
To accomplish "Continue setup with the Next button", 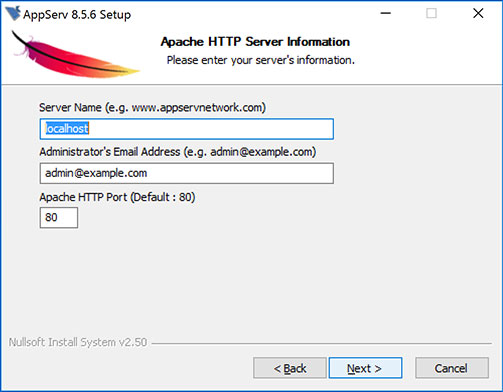I will (x=365, y=368).
